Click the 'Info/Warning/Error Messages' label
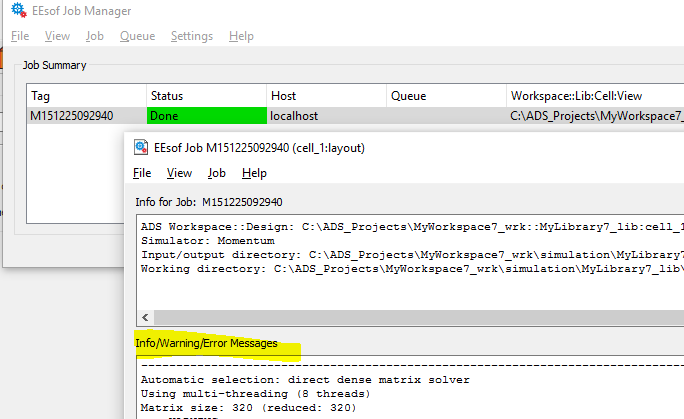Viewport: 684px width, 419px height. coord(206,343)
